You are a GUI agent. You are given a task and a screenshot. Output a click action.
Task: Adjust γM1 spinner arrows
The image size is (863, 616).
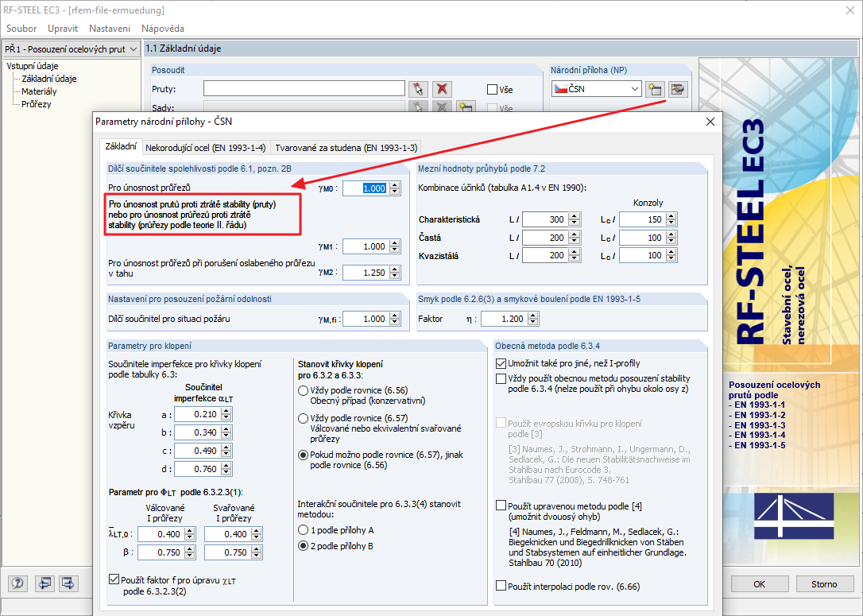click(395, 246)
